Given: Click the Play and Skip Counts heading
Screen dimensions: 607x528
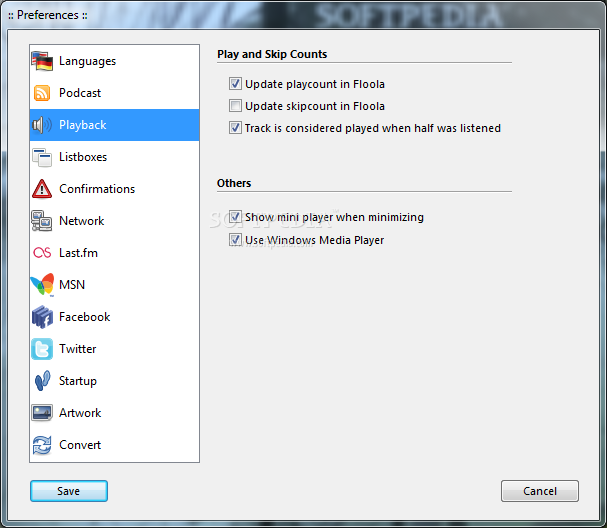Looking at the screenshot, I should [272, 54].
